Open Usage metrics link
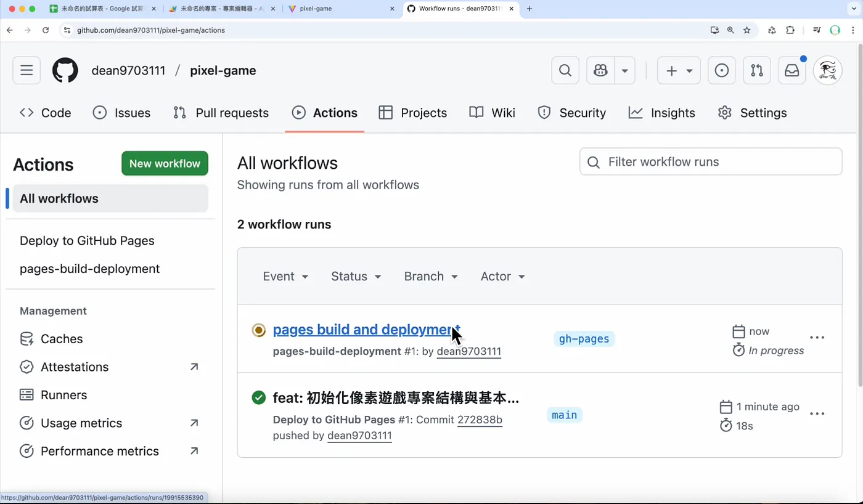This screenshot has width=863, height=504. (x=110, y=423)
